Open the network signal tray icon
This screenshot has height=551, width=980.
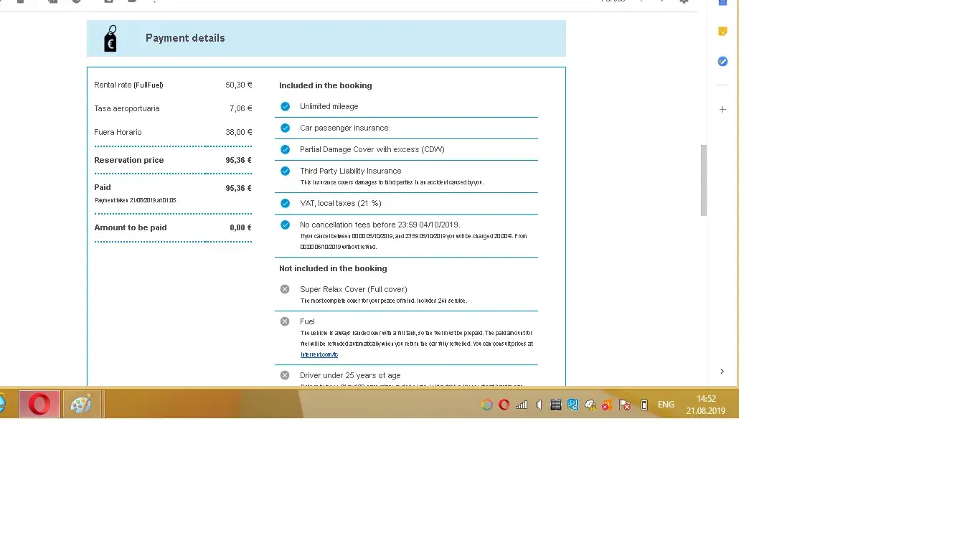point(522,405)
